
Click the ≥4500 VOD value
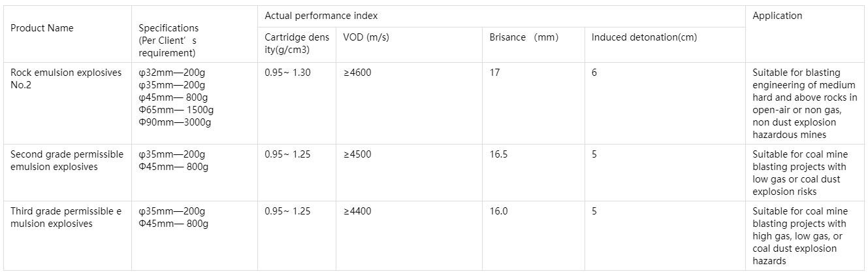coord(357,154)
